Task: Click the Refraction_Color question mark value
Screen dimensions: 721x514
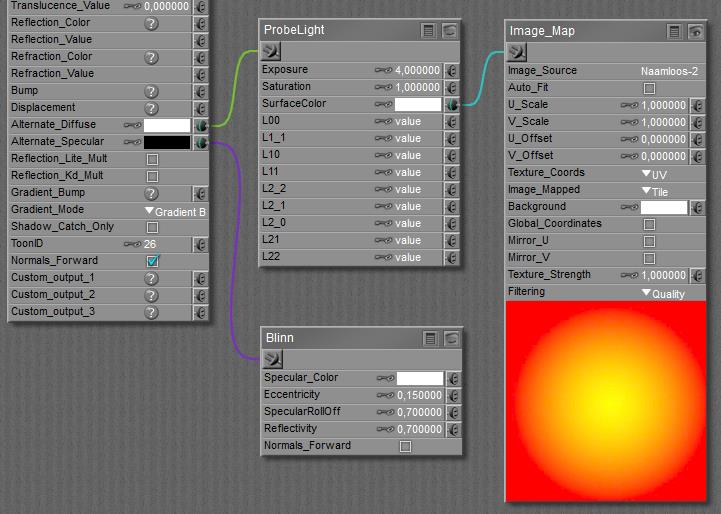Action: pyautogui.click(x=151, y=57)
